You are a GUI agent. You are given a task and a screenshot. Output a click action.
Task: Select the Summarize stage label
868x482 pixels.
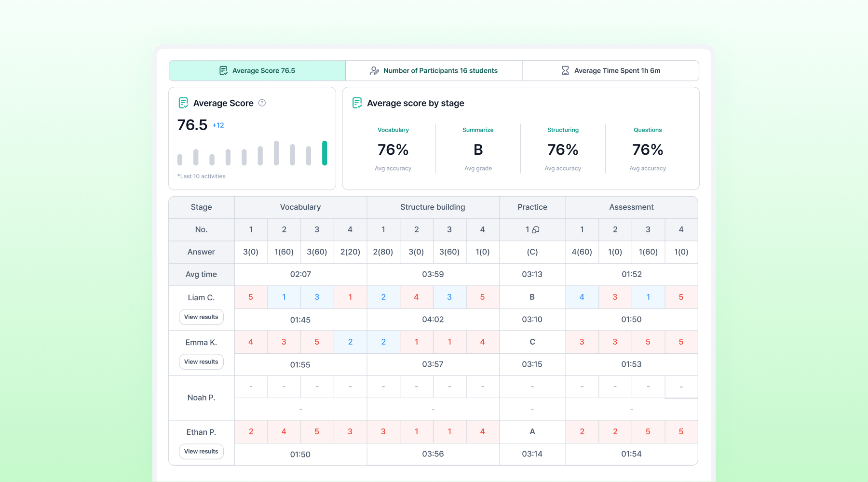[x=478, y=130]
